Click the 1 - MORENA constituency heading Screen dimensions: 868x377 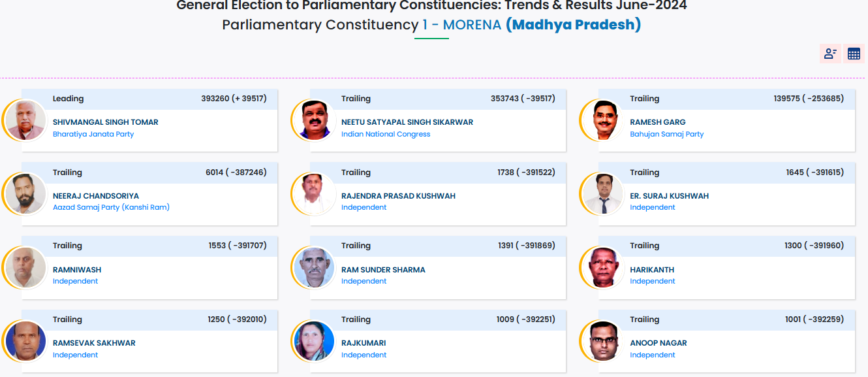point(461,25)
